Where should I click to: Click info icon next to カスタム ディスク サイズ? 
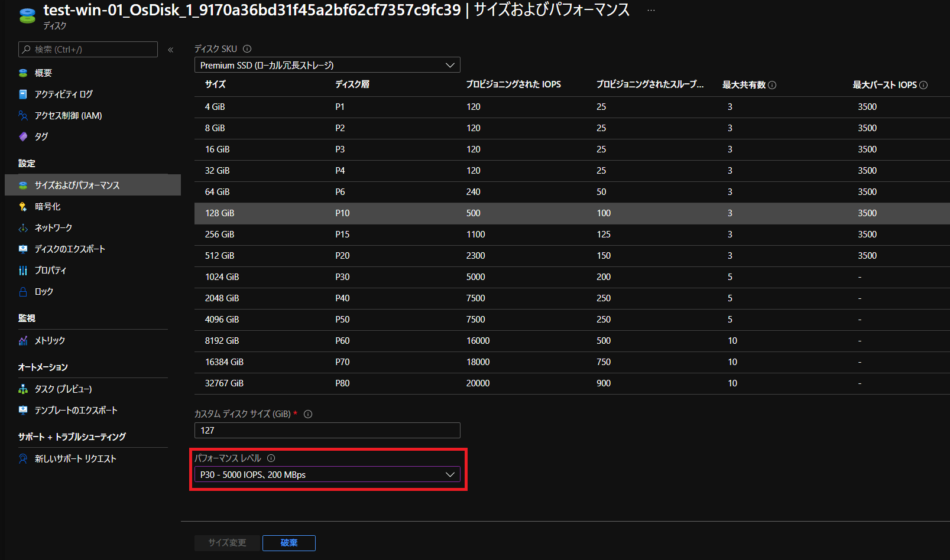tap(308, 414)
